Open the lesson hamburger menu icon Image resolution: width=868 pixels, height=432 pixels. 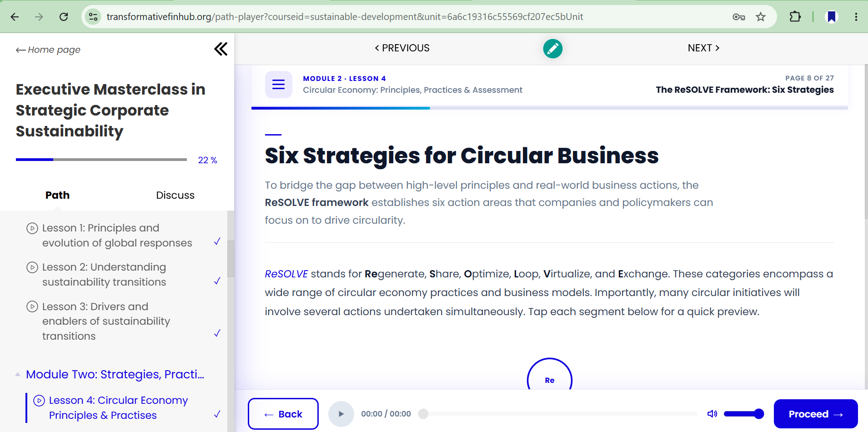pyautogui.click(x=278, y=84)
